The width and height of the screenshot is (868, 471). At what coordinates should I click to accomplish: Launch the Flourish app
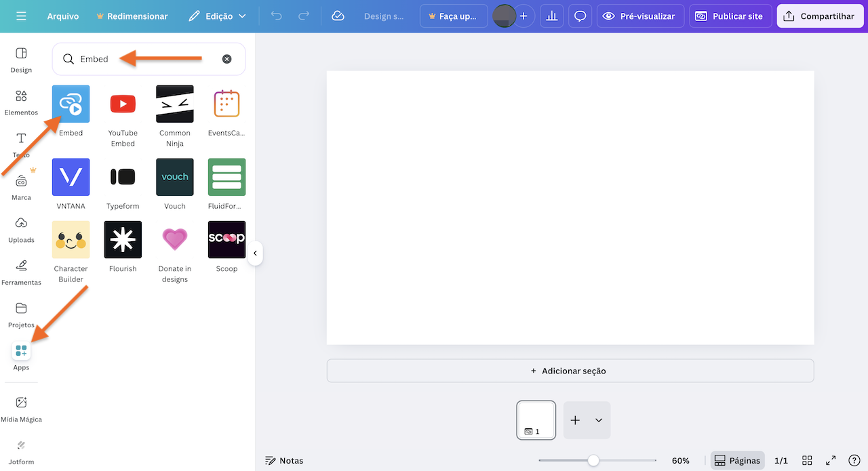(x=122, y=239)
